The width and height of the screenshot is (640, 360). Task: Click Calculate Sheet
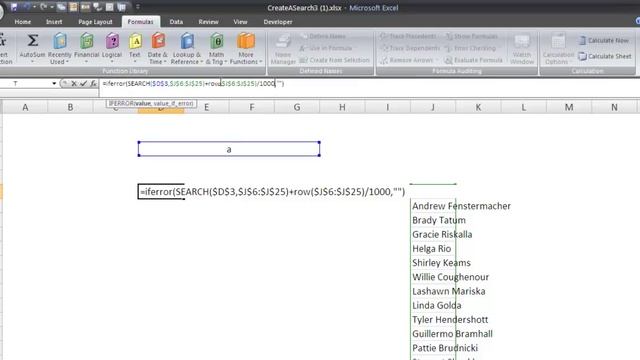[605, 56]
